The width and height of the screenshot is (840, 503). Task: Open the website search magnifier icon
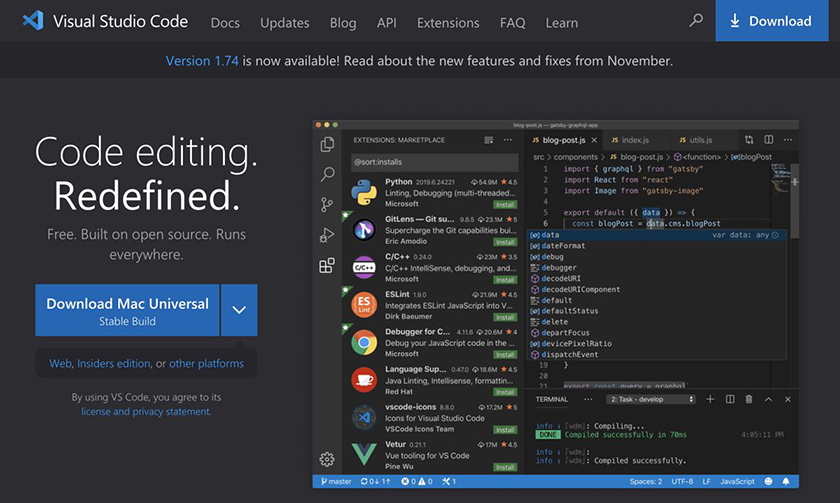tap(696, 20)
